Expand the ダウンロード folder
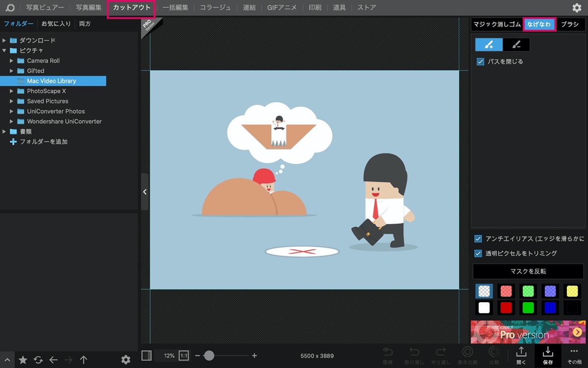588x368 pixels. [4, 41]
